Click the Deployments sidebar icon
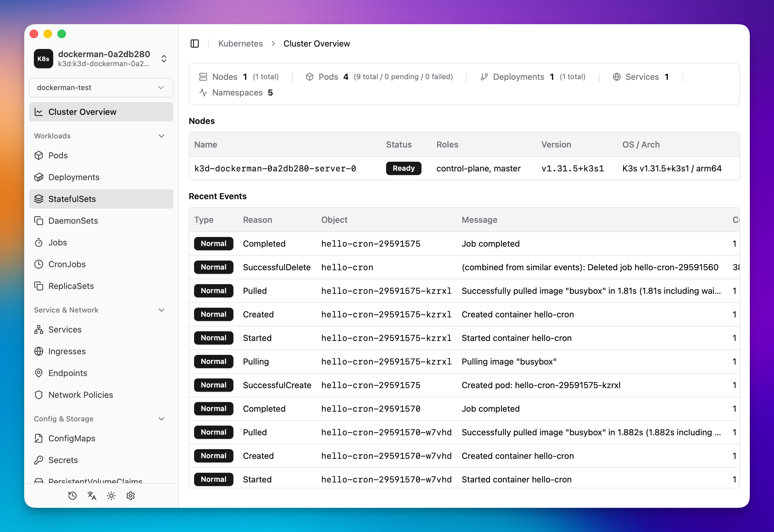 [x=39, y=177]
